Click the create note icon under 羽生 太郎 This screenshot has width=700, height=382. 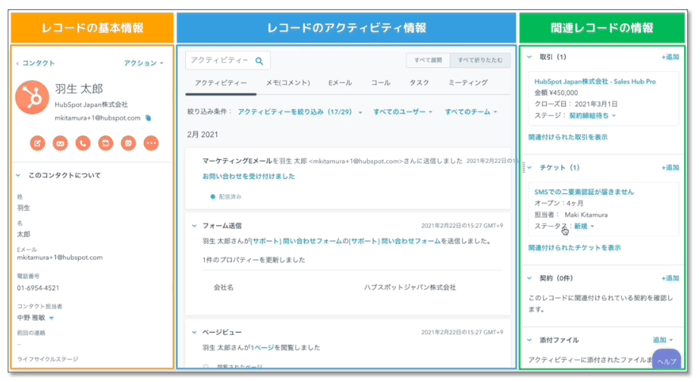pos(38,143)
